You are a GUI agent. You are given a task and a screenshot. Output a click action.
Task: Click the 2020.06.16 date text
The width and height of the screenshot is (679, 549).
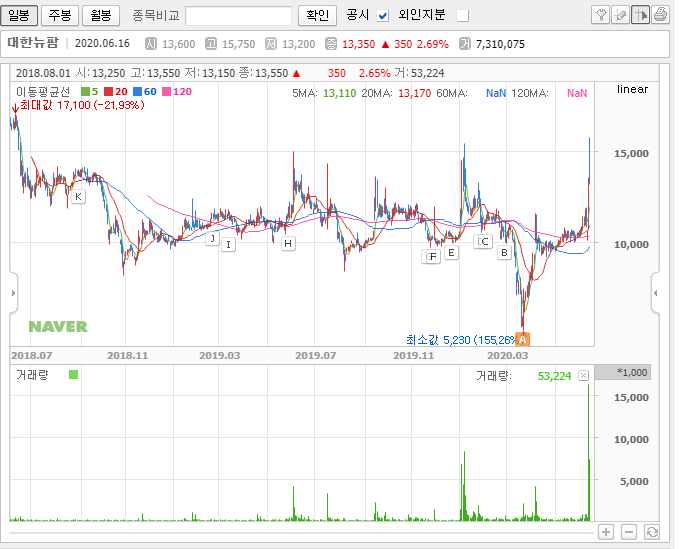pos(102,43)
